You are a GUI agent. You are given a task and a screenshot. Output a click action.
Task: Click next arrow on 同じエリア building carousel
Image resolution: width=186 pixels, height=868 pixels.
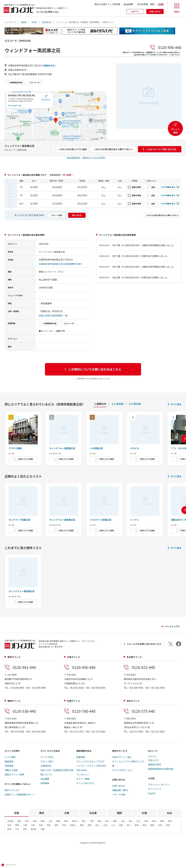pyautogui.click(x=184, y=438)
